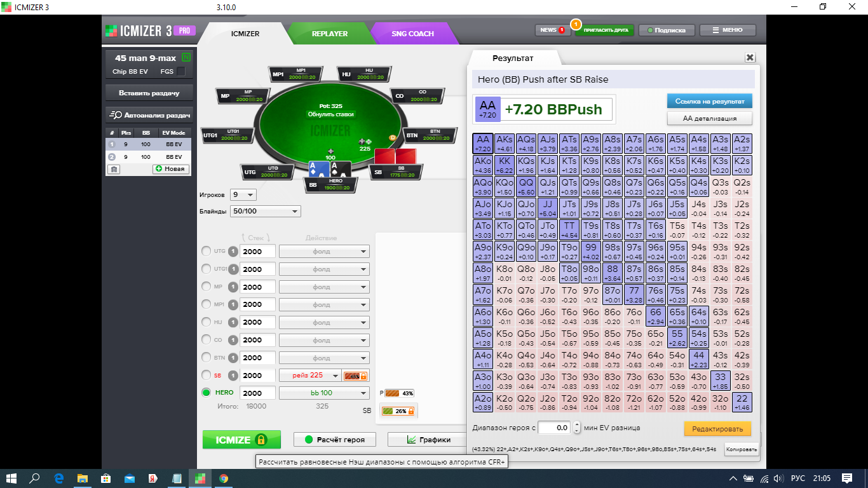
Task: Open Windows Start menu
Action: coord(11,478)
